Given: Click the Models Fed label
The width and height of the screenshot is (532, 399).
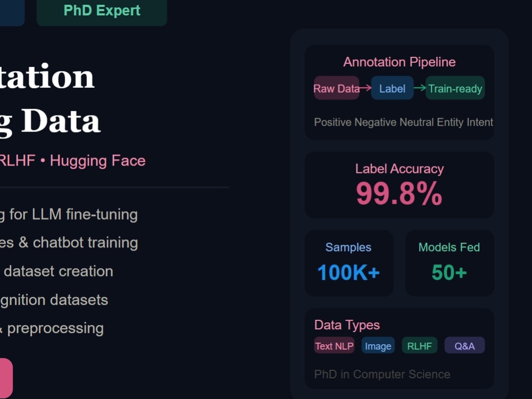Looking at the screenshot, I should coord(449,247).
